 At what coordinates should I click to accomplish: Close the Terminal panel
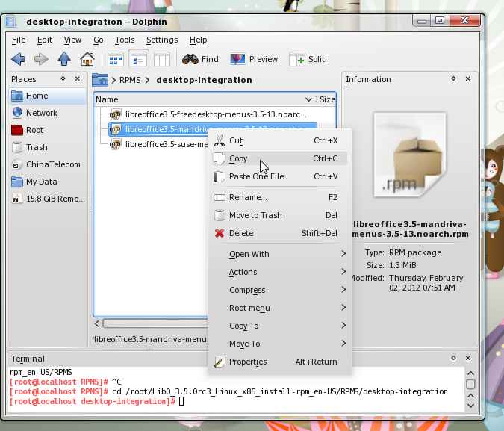(x=468, y=358)
